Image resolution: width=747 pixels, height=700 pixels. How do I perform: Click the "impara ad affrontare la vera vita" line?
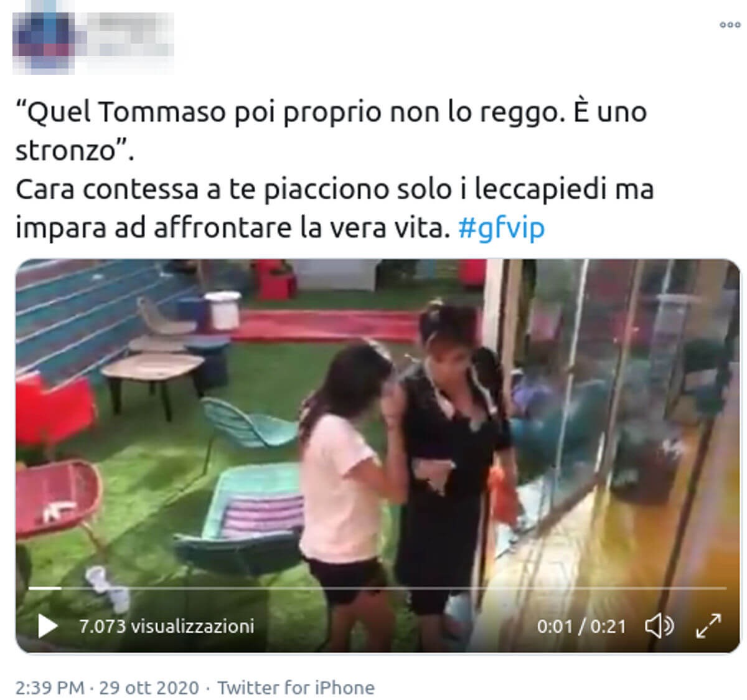click(x=232, y=228)
